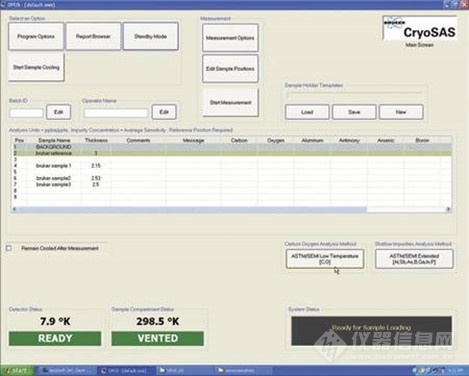Activate Standby Mode button
Viewport: 469px width, 376px height.
coord(151,36)
